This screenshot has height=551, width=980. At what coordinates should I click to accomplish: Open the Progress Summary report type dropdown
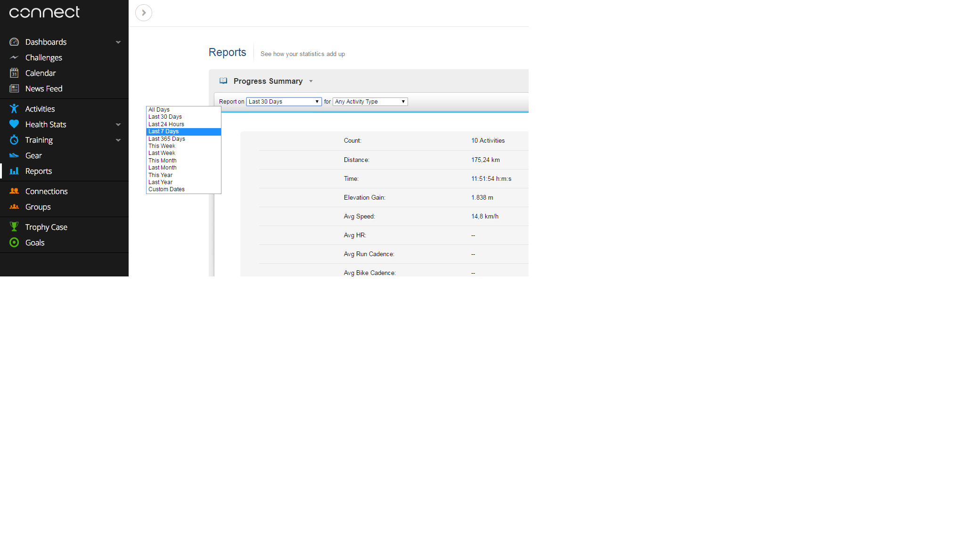(x=311, y=81)
